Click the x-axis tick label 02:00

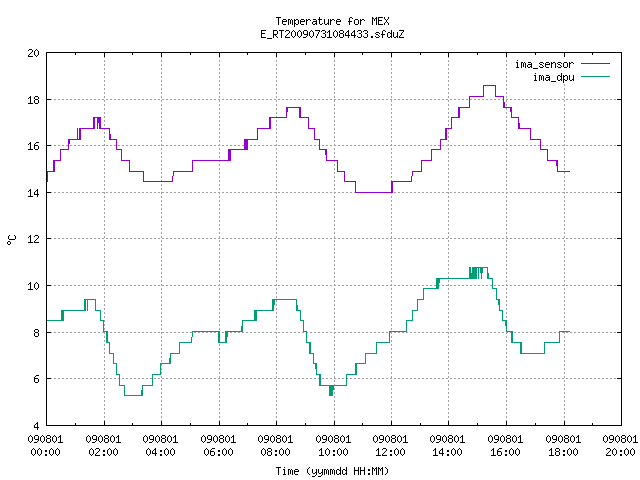point(103,452)
